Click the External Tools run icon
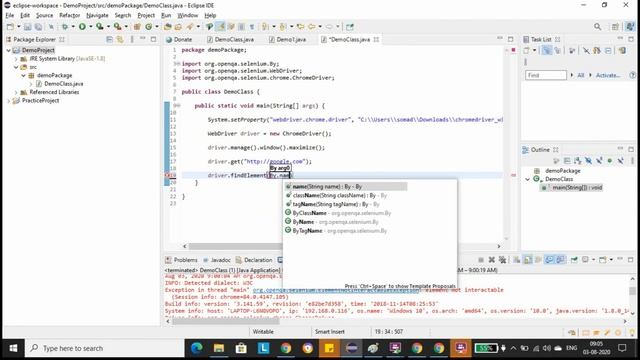This screenshot has height=360, width=640. point(118,27)
